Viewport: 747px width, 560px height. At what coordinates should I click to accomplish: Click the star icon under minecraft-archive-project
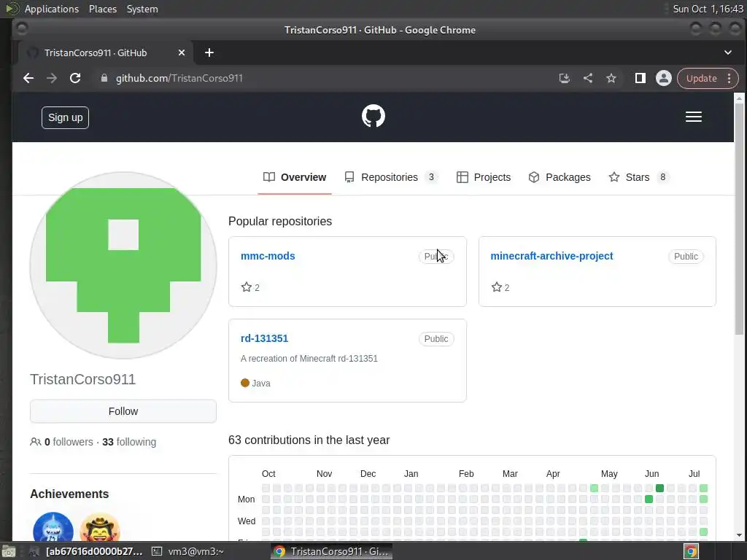click(x=496, y=287)
